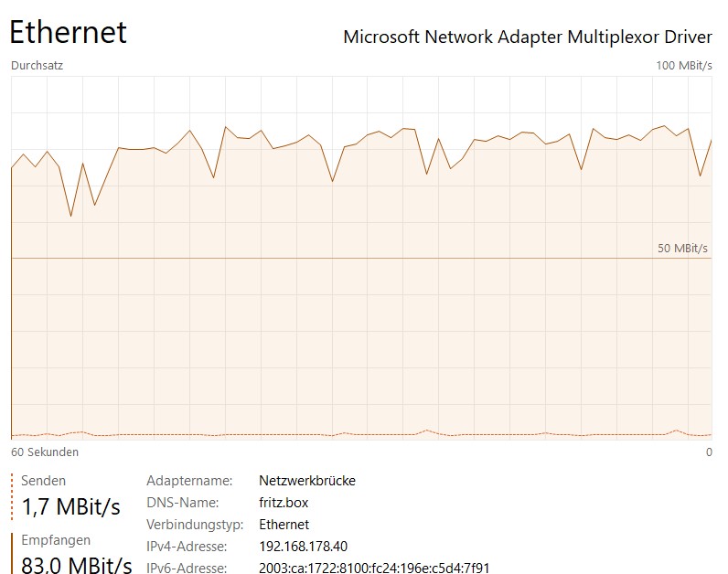728x574 pixels.
Task: Click the solid Empfangen legend indicator
Action: (x=12, y=553)
